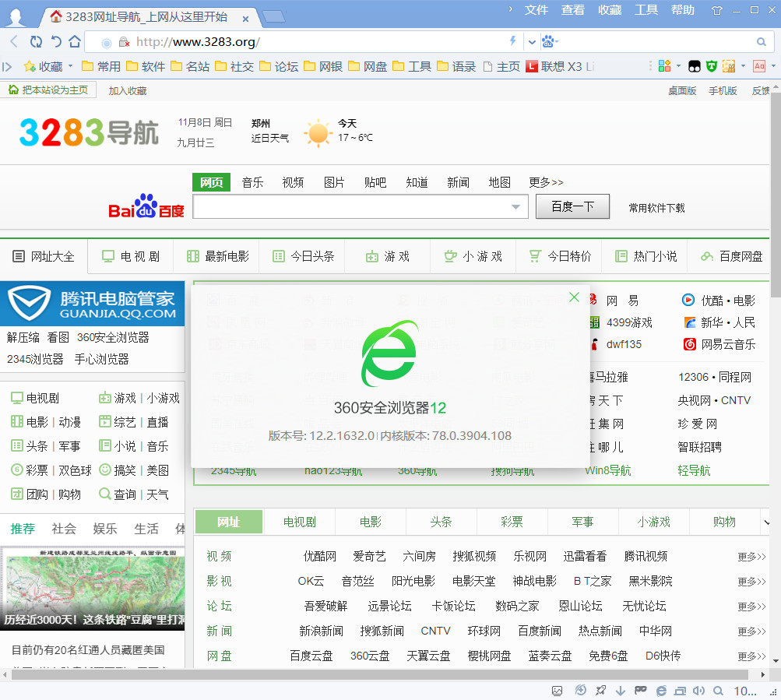Select the 电视剧 category tab
This screenshot has height=700, width=781.
[x=299, y=522]
